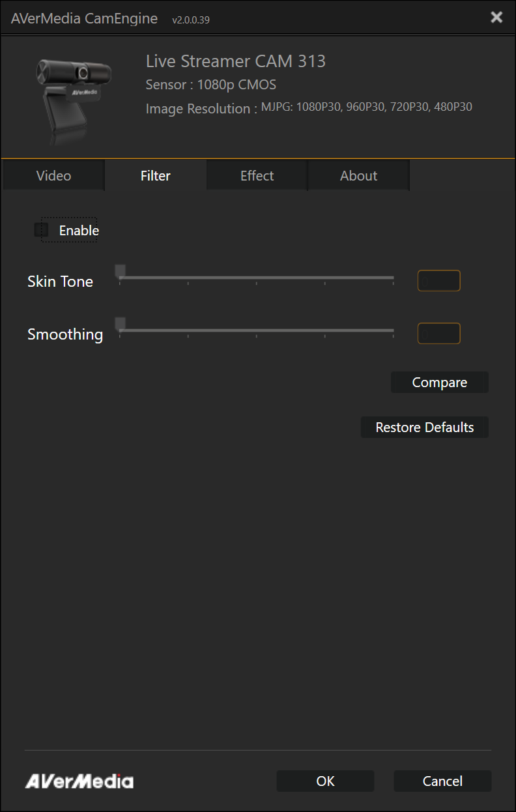Click the 'Live Streamer CAM 313' title
This screenshot has height=812, width=516.
click(x=236, y=61)
